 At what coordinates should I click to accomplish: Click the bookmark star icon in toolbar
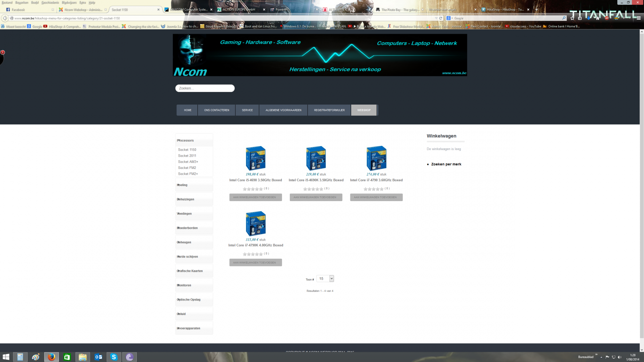click(x=572, y=18)
